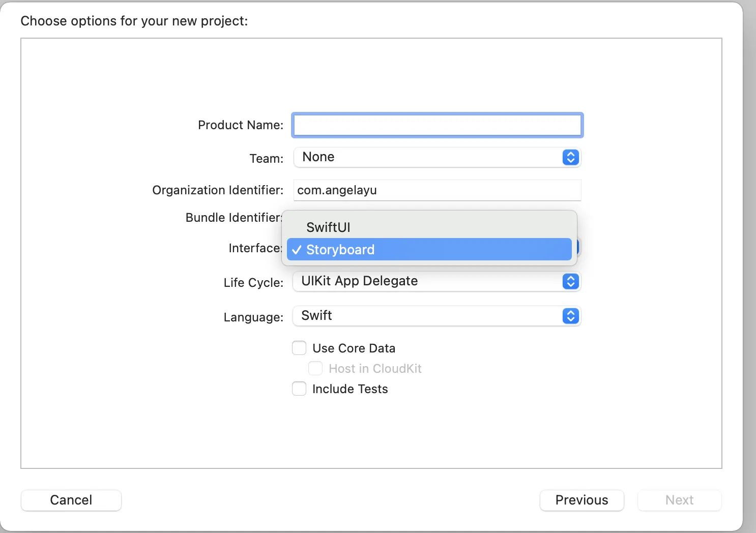Screen dimensions: 756x533
Task: Click the Storyboard checkmark icon
Action: [x=297, y=250]
